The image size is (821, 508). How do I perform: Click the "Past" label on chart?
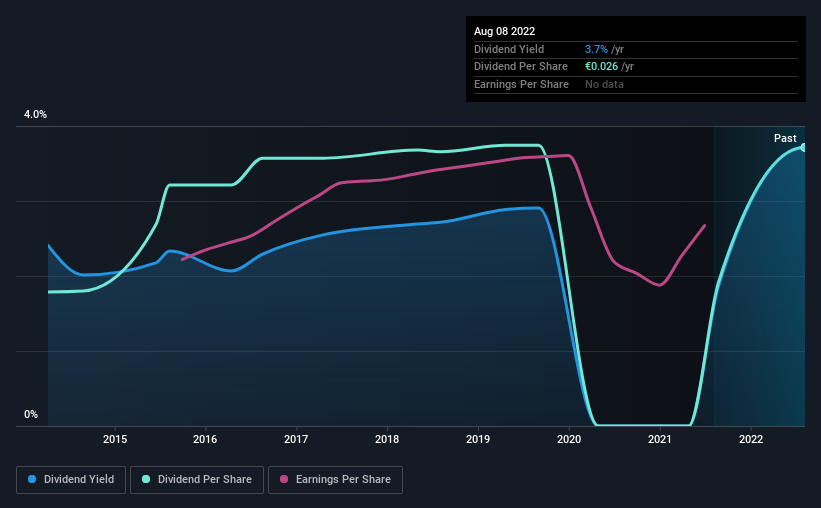pos(785,138)
